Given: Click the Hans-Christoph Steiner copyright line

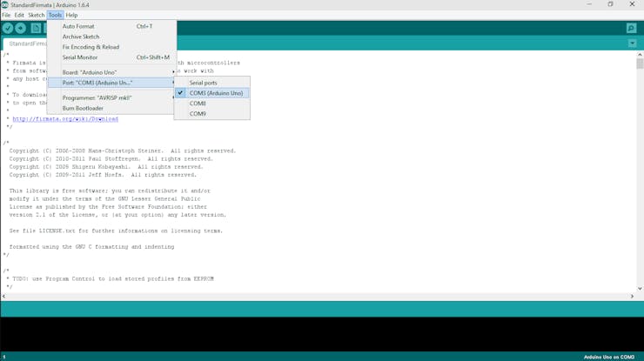Looking at the screenshot, I should pos(123,150).
